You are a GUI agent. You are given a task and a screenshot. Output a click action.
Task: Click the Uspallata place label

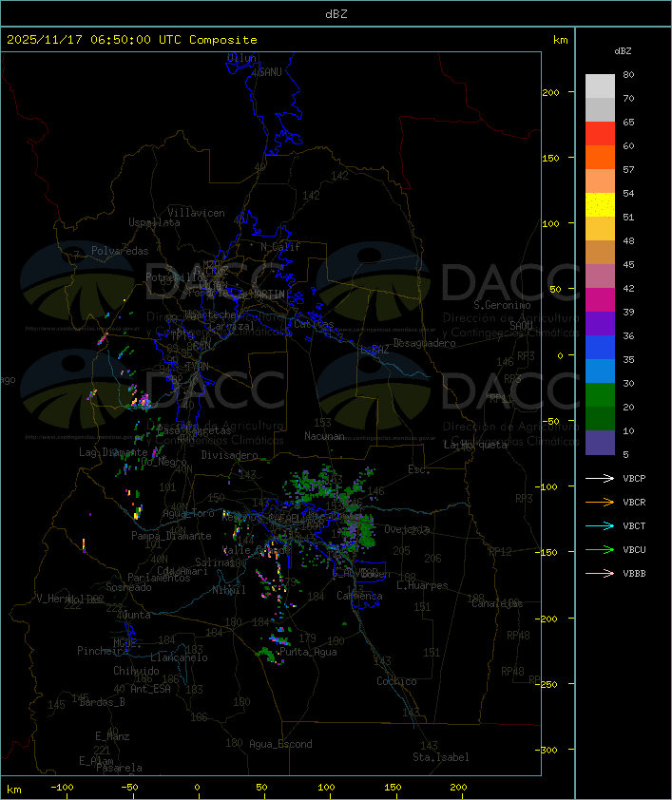point(154,222)
